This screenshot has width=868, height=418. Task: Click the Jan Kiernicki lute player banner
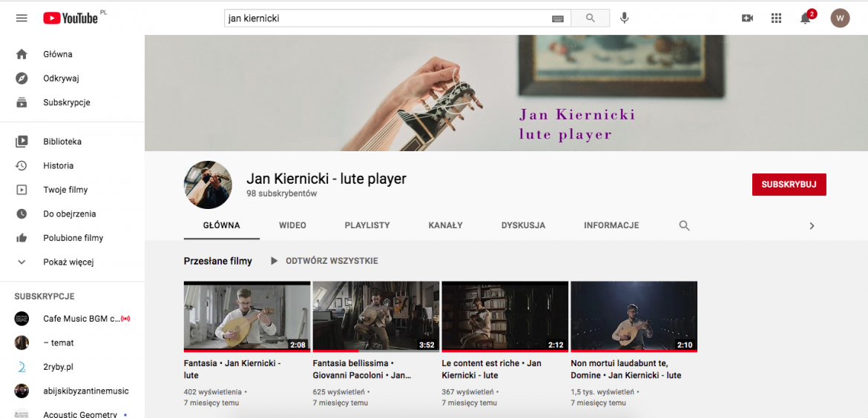[x=506, y=93]
